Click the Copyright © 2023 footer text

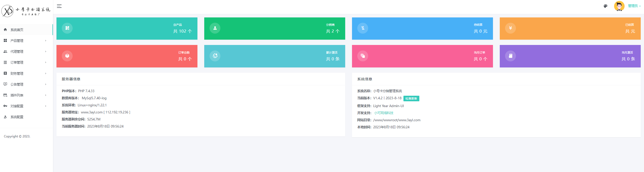point(17,136)
